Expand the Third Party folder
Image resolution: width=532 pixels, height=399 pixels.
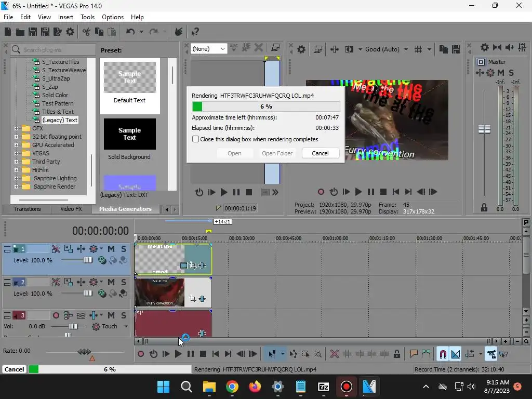[16, 162]
